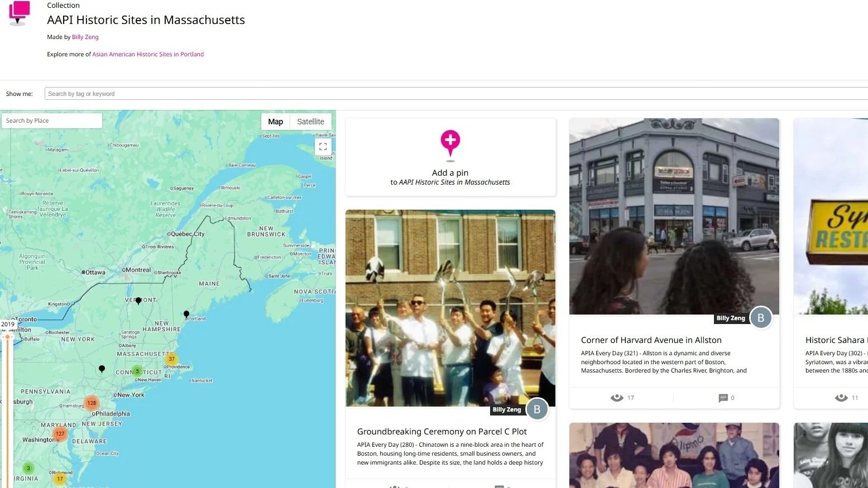Click the Billy Zeng label on Groundbreaking photo
868x488 pixels.
(x=507, y=409)
